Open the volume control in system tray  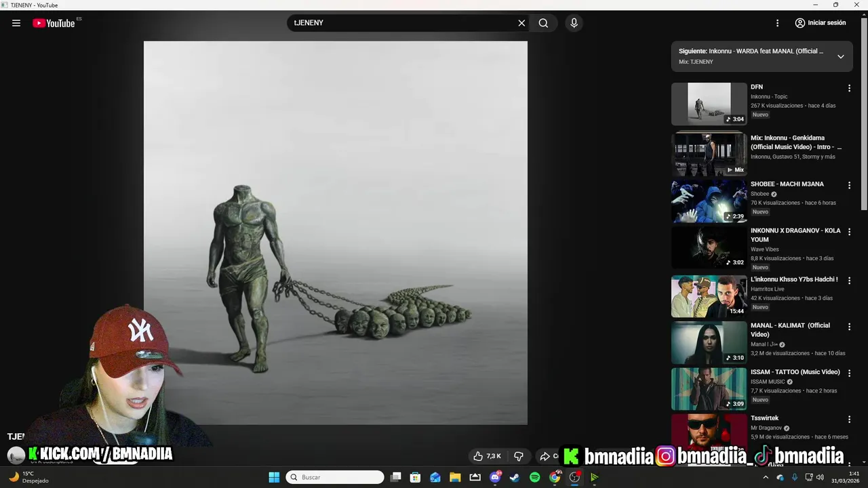820,477
